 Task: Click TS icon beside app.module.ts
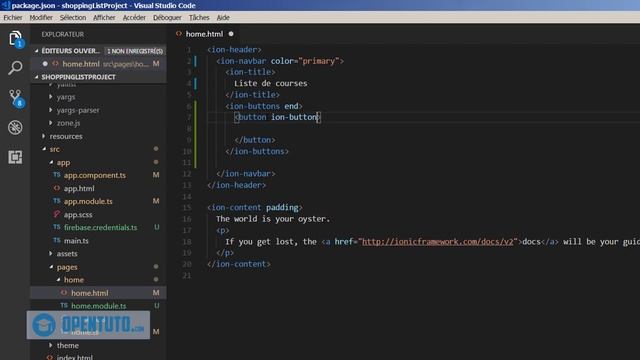(x=57, y=201)
